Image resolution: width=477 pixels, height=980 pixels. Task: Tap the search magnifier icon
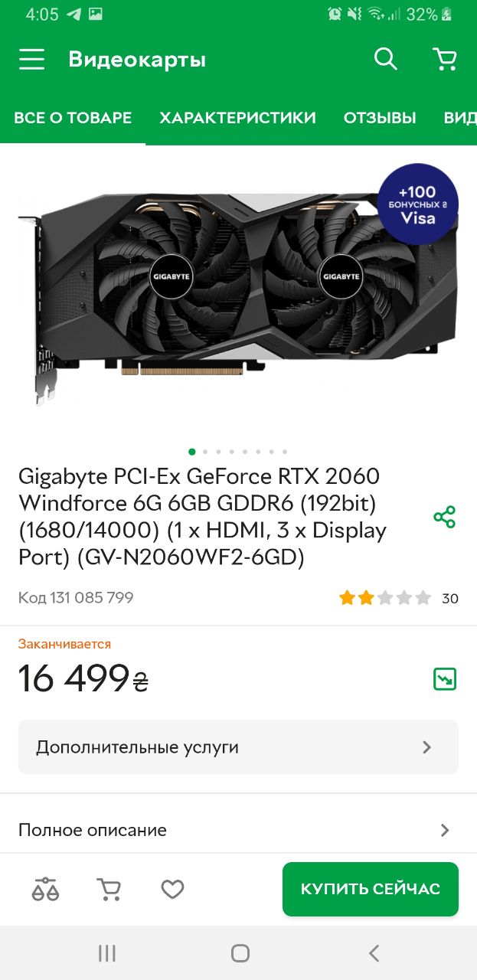click(385, 59)
